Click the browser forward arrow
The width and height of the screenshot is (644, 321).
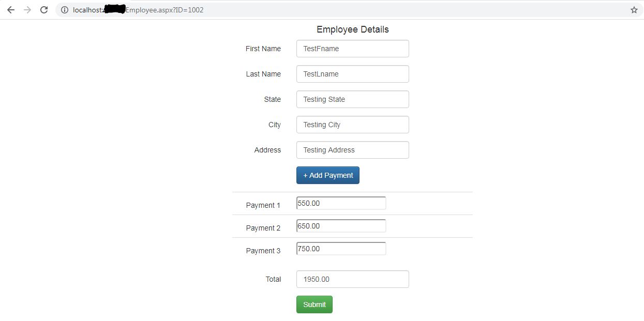click(x=27, y=10)
